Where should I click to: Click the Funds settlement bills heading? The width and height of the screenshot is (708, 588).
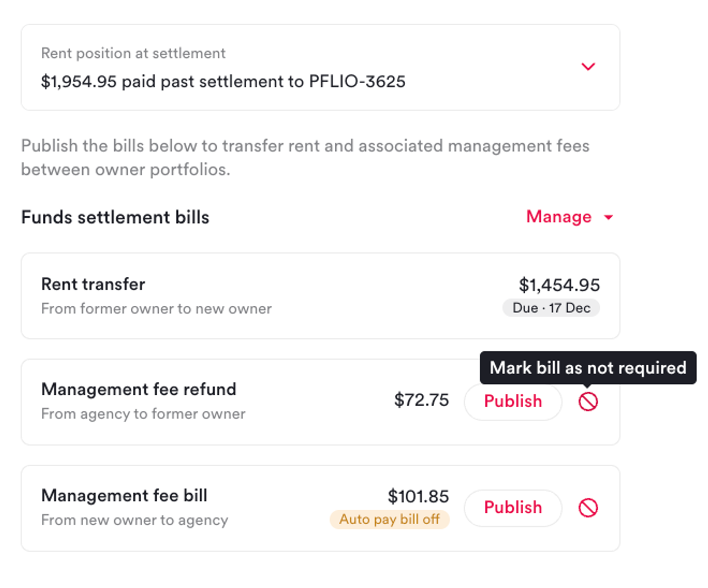[115, 217]
